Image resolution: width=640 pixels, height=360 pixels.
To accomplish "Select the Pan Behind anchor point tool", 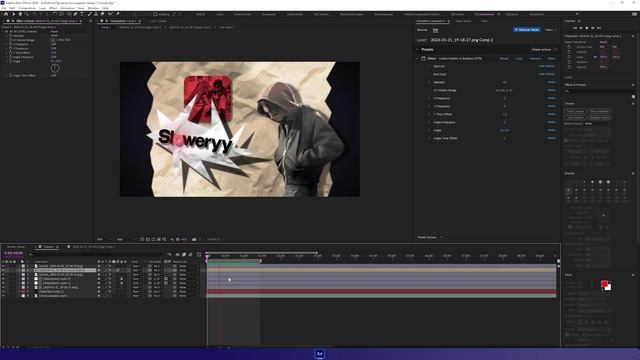I will (62, 14).
